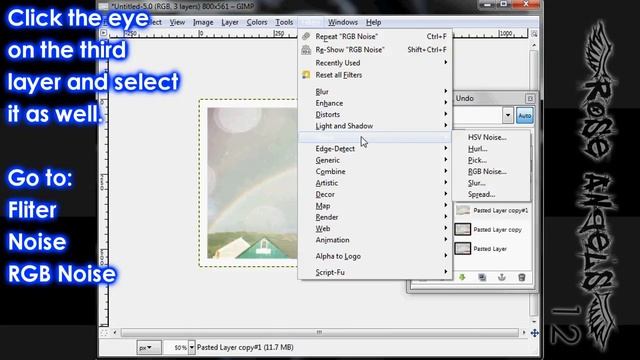Toggle the Auto button in dock
640x360 pixels.
[524, 116]
